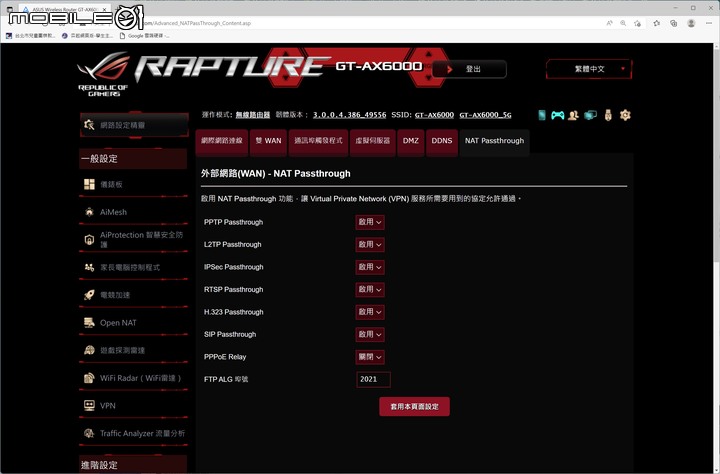Screen dimensions: 720x474
Task: Click the browser zoom magnifier icon
Action: (623, 23)
